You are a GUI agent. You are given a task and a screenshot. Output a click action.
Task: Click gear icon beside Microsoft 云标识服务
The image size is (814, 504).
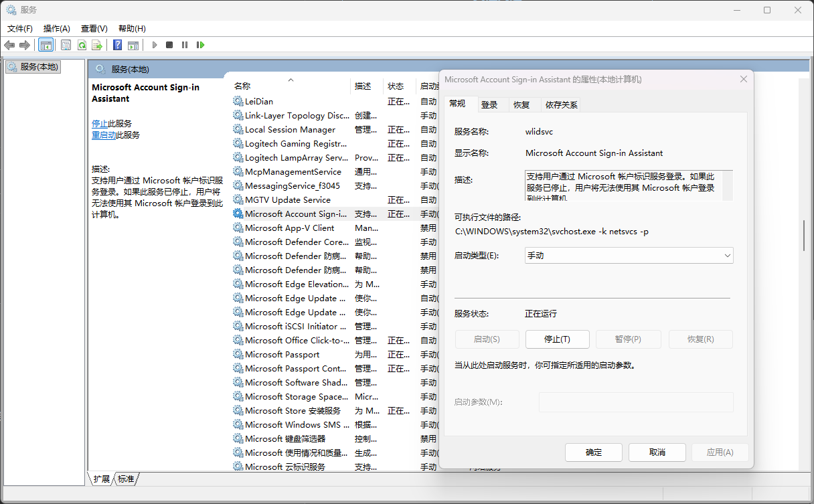[238, 467]
